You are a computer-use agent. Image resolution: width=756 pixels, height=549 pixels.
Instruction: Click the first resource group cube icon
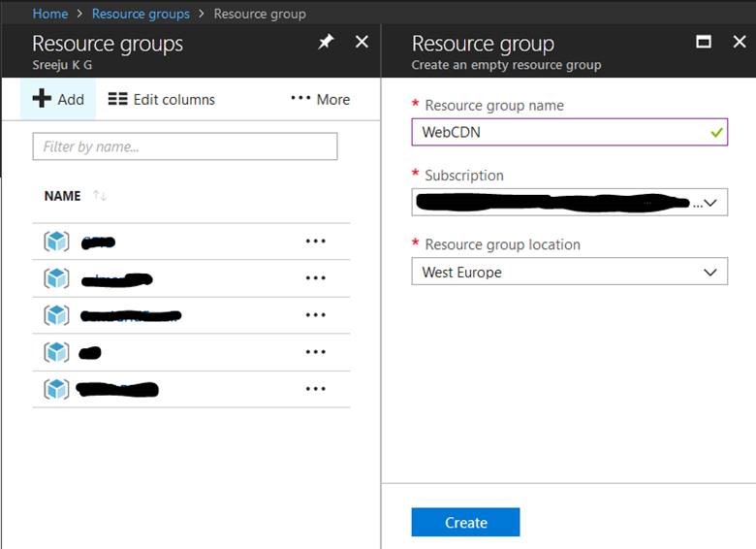56,242
